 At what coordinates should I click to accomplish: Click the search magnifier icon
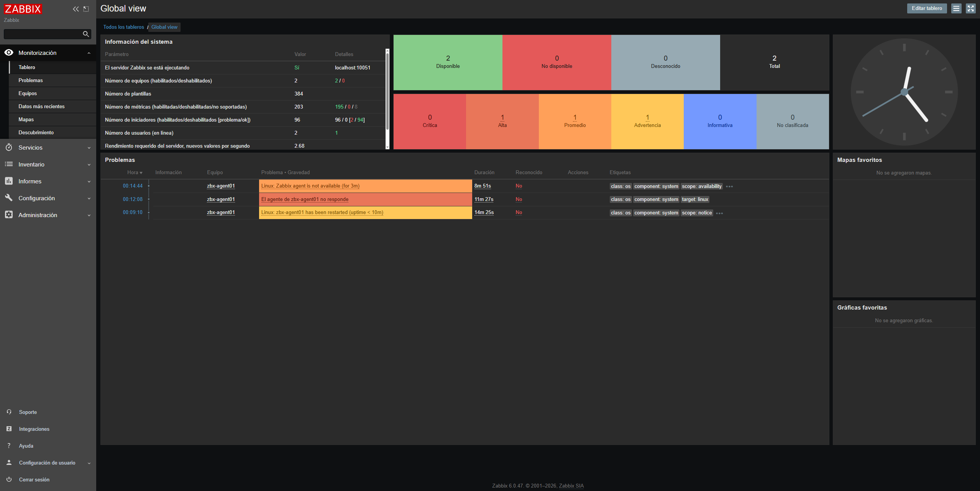(x=86, y=34)
